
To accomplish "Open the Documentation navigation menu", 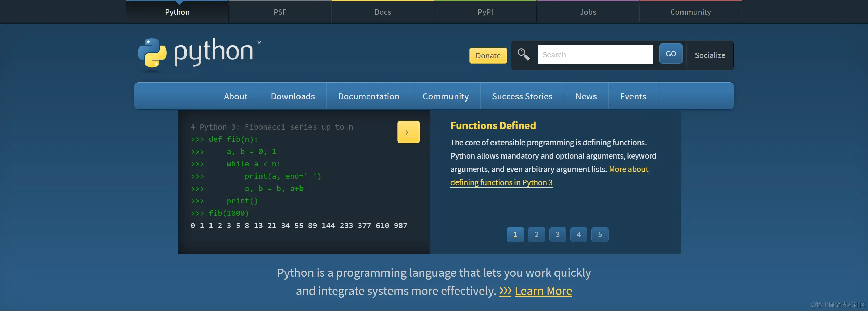I will (x=369, y=96).
